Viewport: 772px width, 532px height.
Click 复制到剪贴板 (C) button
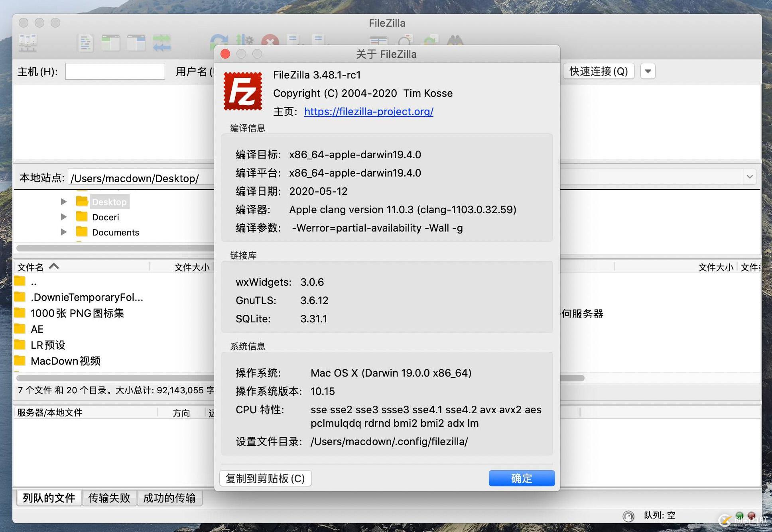[265, 478]
